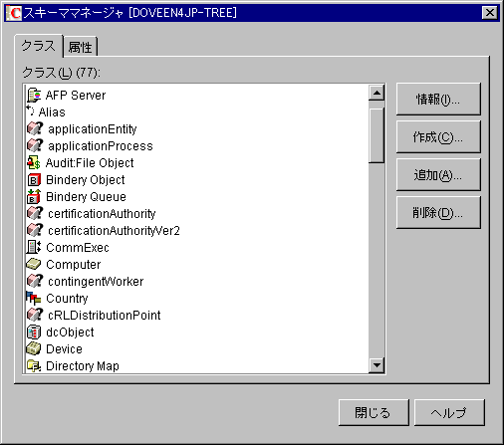
Task: Select cRLDistributionPoint entry
Action: pyautogui.click(x=105, y=316)
